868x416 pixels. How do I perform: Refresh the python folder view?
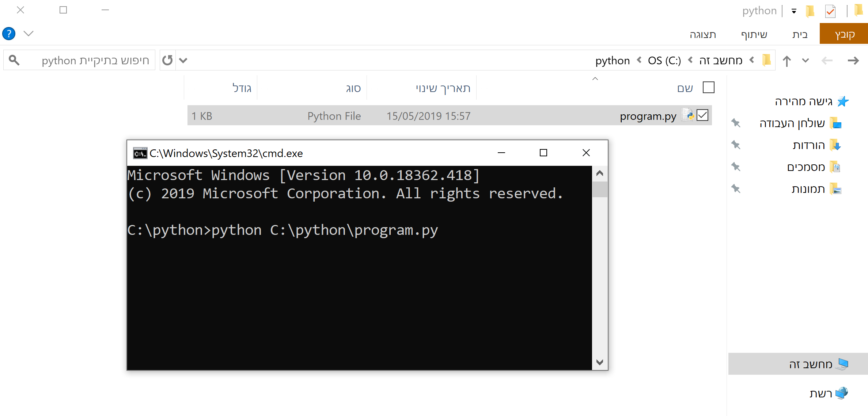pos(167,60)
